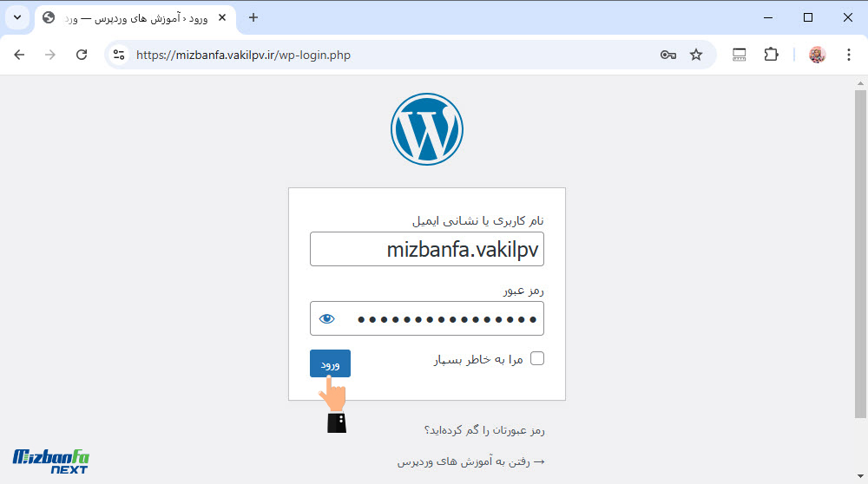Image resolution: width=868 pixels, height=484 pixels.
Task: Click the scrollbar down arrow
Action: click(860, 476)
